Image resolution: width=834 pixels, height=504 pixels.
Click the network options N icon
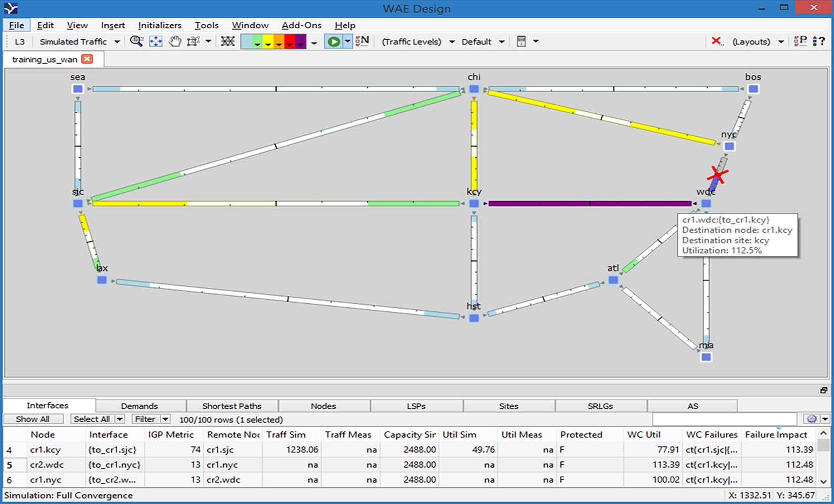point(362,41)
